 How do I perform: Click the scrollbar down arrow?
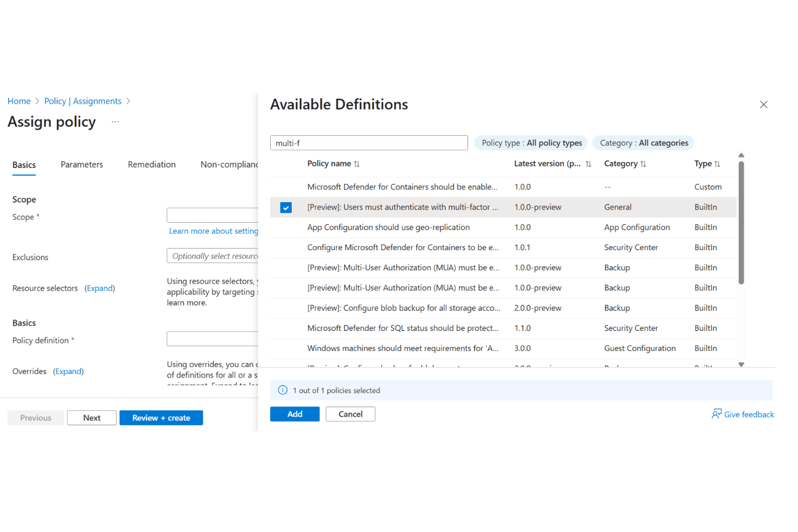tap(741, 364)
